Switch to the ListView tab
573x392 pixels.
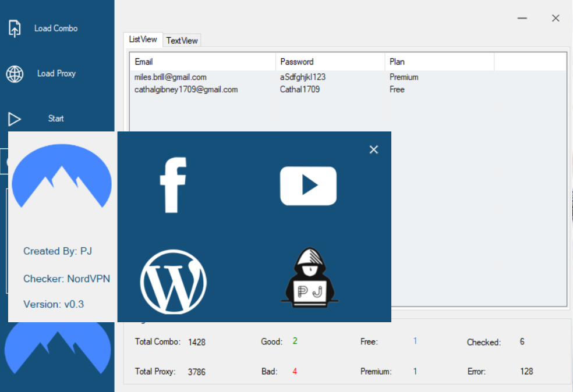[x=143, y=40]
